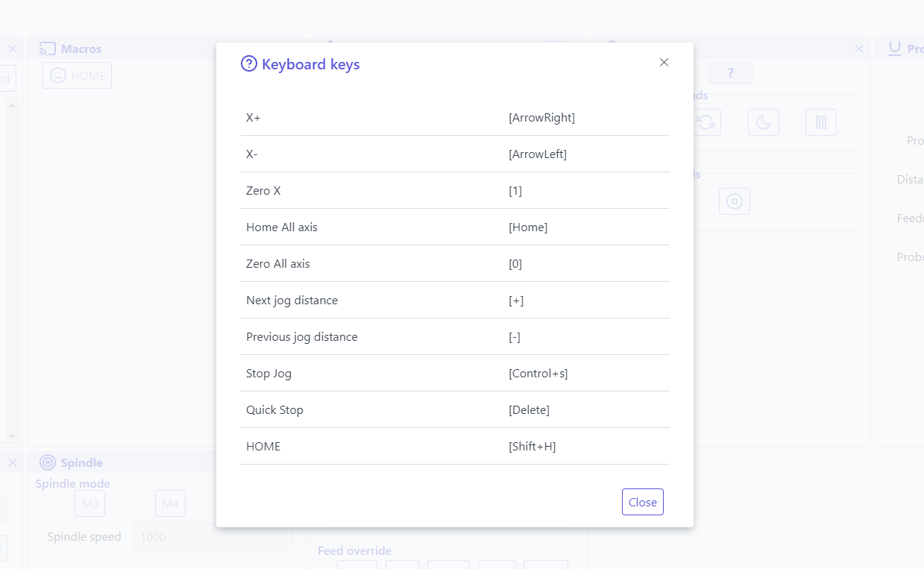The image size is (924, 569).
Task: Click the Spindle panel target icon
Action: pyautogui.click(x=48, y=463)
